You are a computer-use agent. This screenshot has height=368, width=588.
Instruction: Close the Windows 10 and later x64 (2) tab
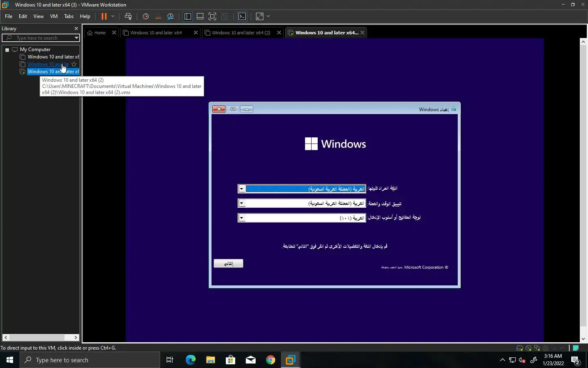point(279,33)
